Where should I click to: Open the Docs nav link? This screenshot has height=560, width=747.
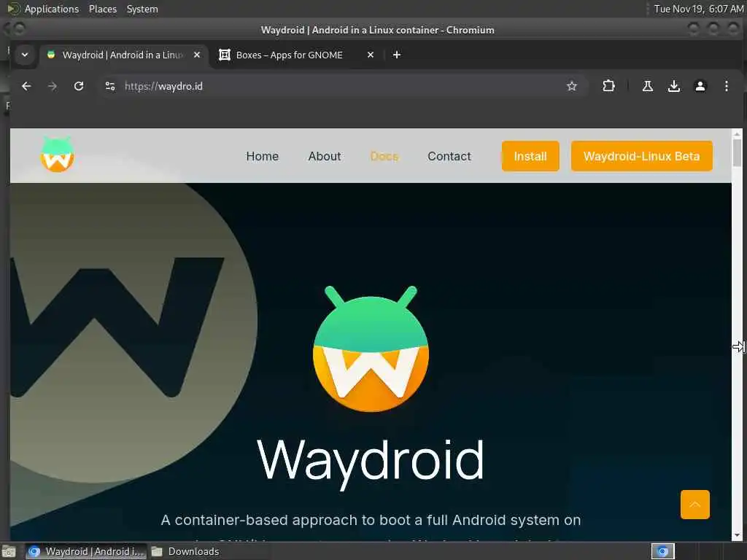click(384, 156)
